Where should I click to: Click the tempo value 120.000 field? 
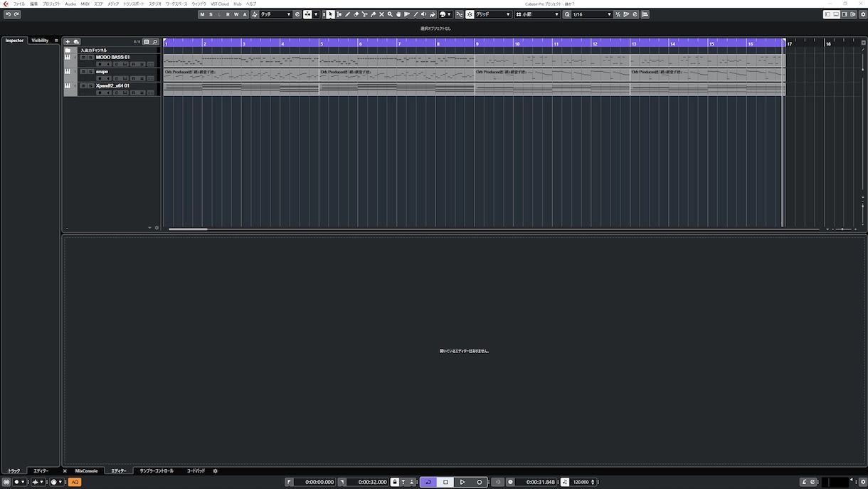(x=582, y=482)
